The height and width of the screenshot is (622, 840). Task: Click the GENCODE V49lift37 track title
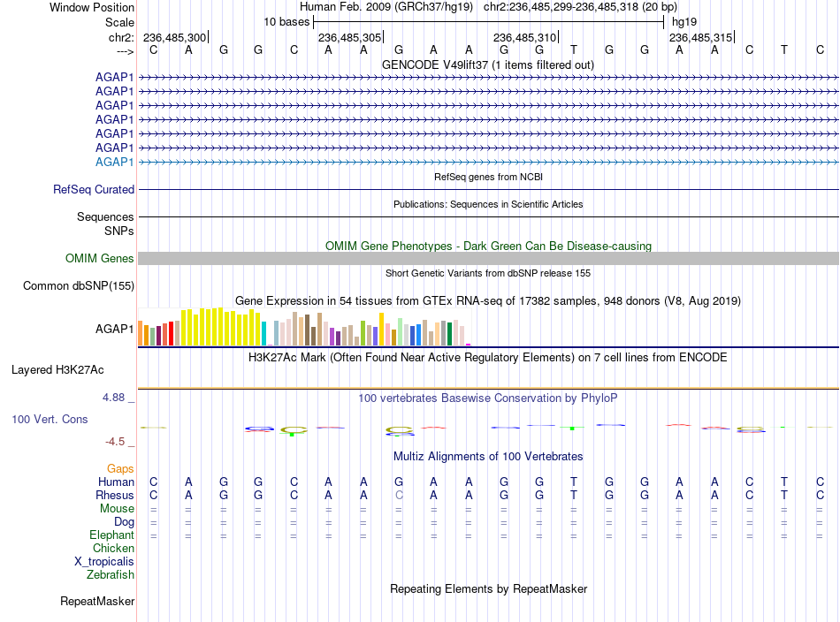point(488,64)
